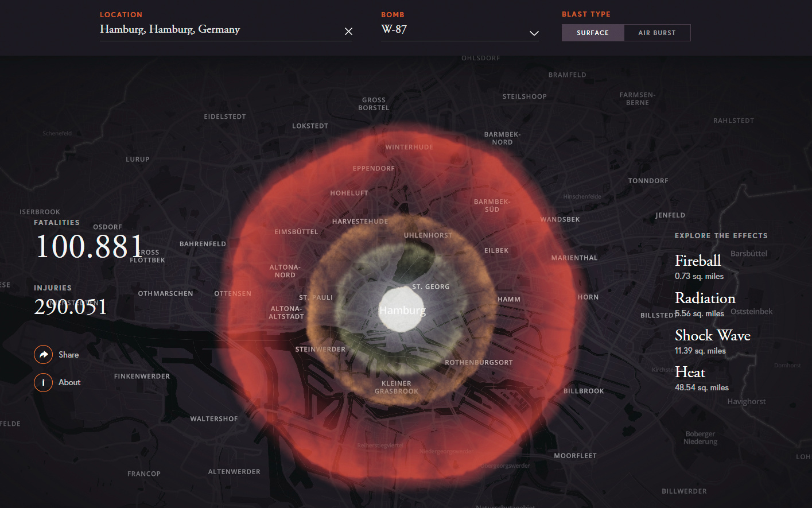Screen dimensions: 812x508
Task: Click the Iserbrook map label
Action: click(40, 212)
